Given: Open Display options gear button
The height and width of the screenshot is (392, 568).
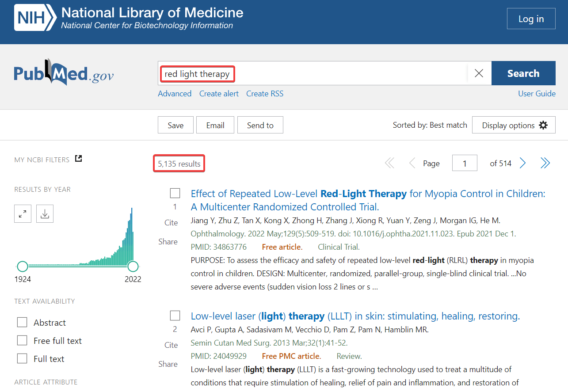Looking at the screenshot, I should pyautogui.click(x=514, y=125).
